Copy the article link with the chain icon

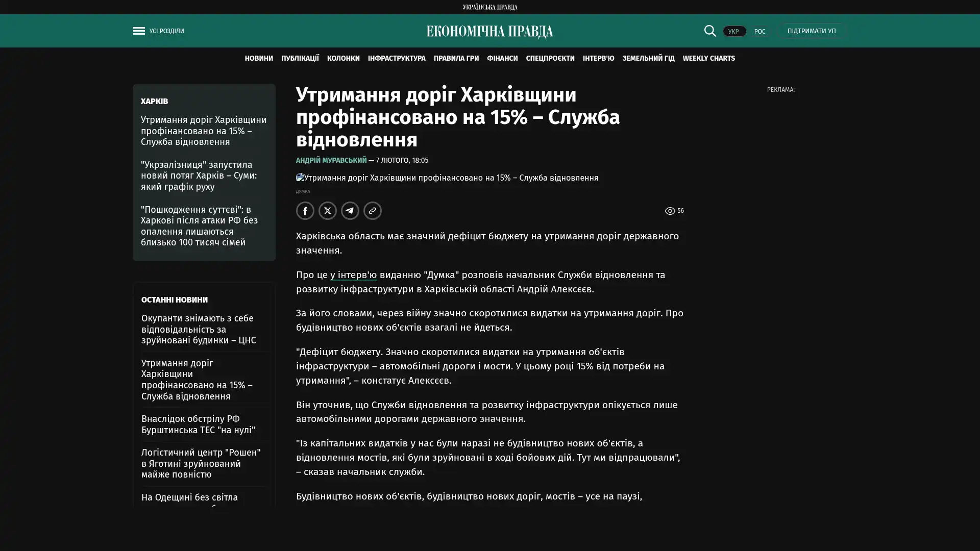373,211
